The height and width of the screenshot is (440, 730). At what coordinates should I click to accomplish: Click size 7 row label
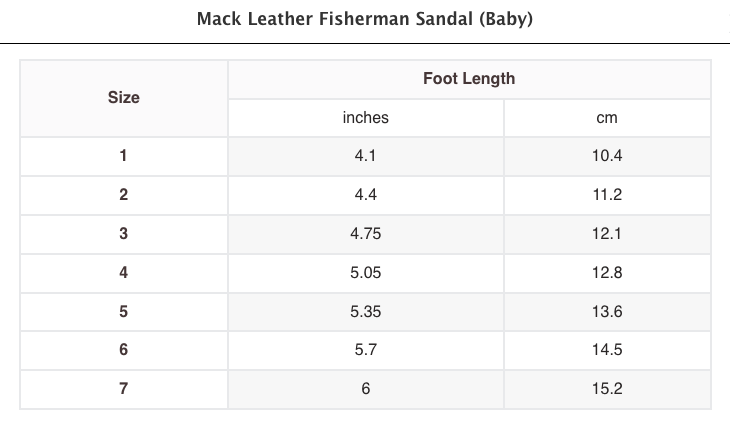pos(124,389)
